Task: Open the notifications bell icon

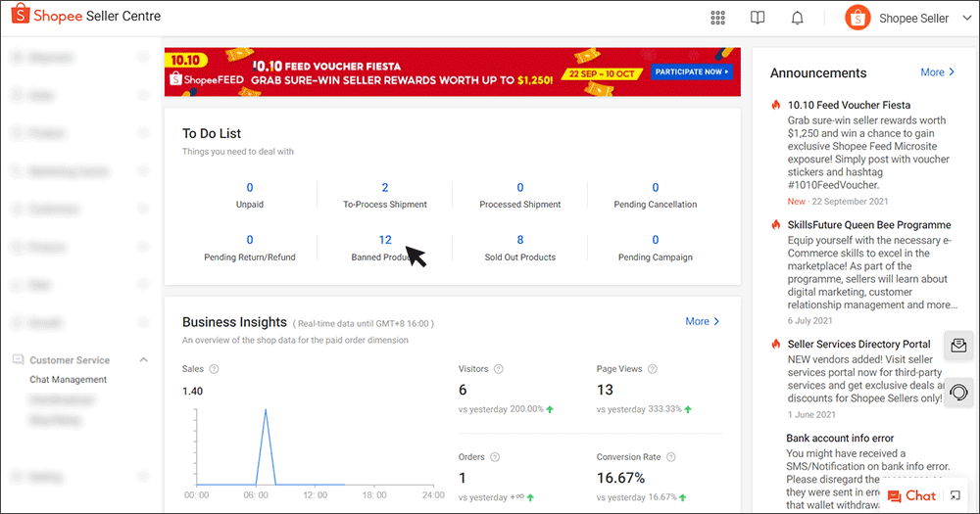Action: (x=798, y=18)
